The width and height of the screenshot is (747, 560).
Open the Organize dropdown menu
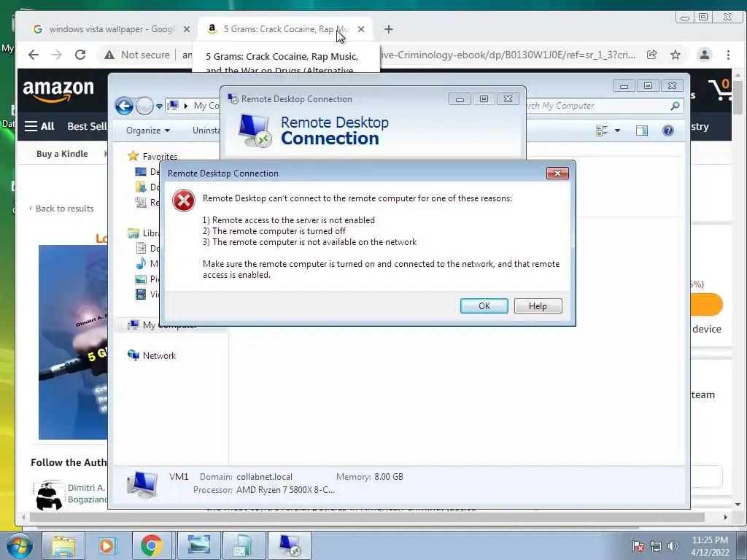click(148, 131)
